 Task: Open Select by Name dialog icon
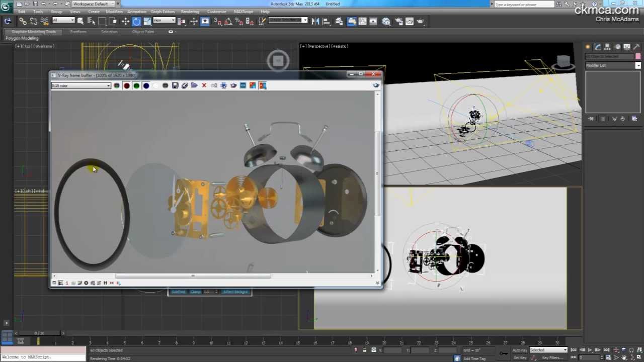coord(91,21)
